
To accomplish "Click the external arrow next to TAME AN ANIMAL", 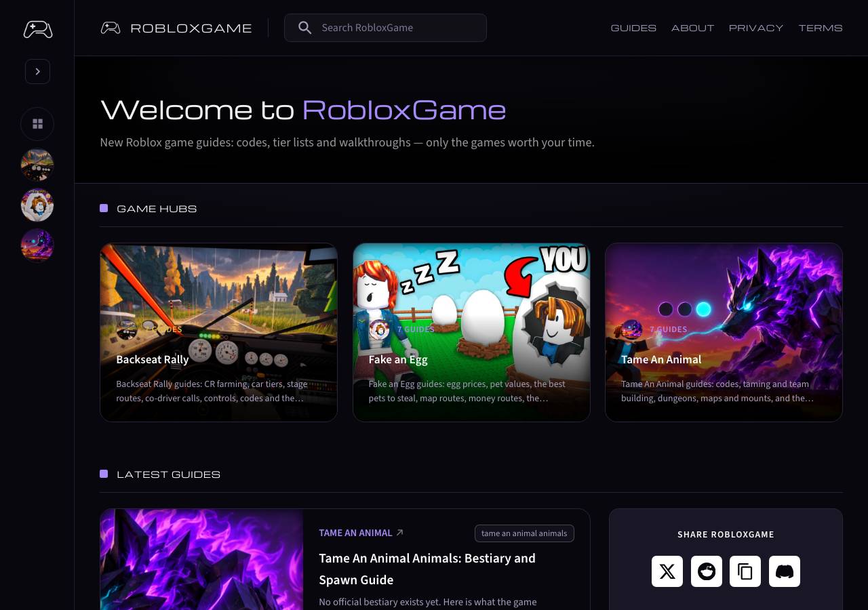I will 400,533.
